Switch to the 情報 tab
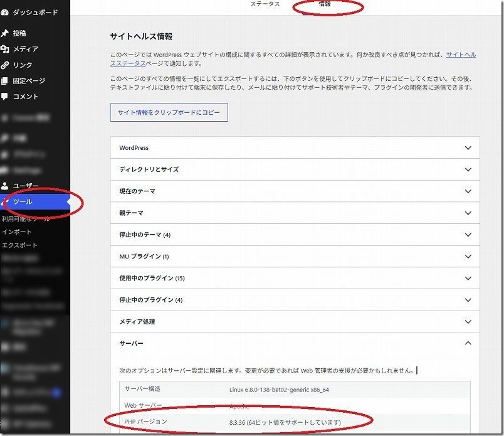Viewport: 504px width, 436px height. pos(325,4)
